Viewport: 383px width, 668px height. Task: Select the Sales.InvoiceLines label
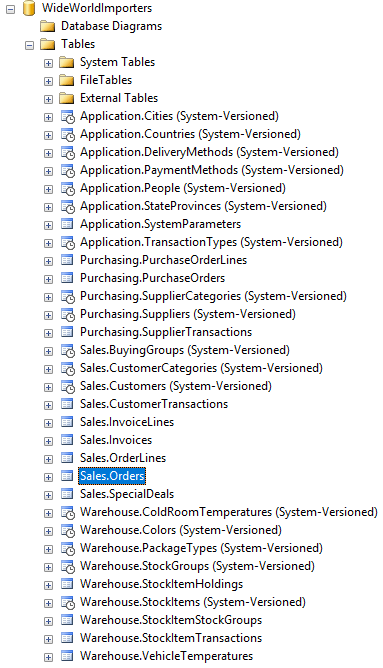tap(127, 422)
